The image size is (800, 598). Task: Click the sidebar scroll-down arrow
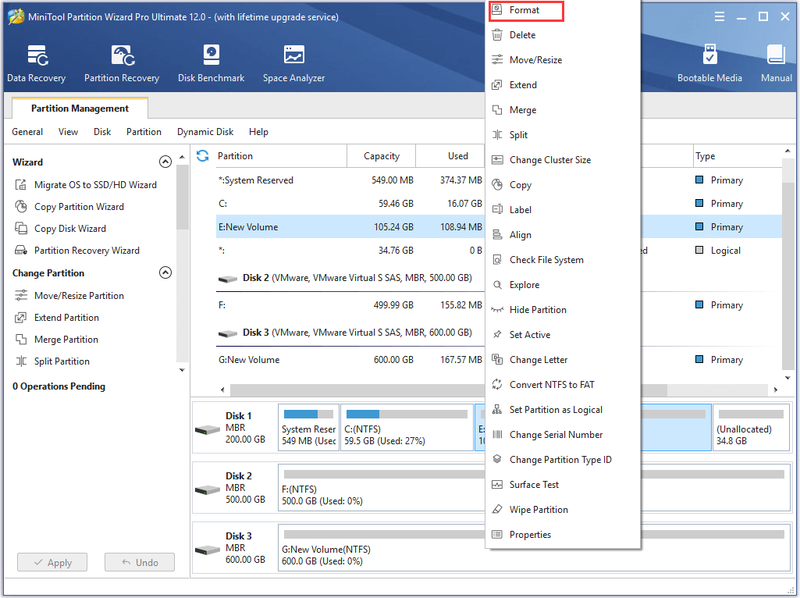(182, 370)
